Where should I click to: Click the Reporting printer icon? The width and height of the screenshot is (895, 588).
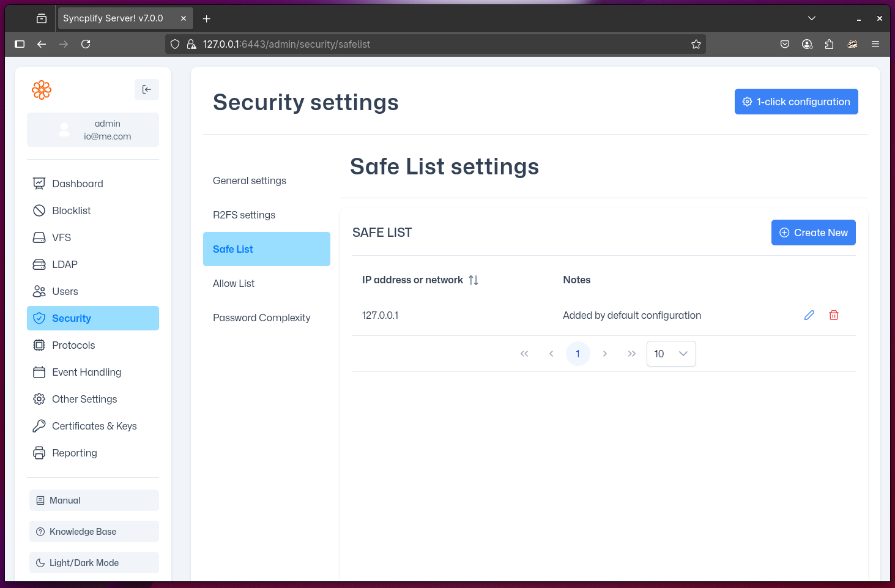point(39,453)
